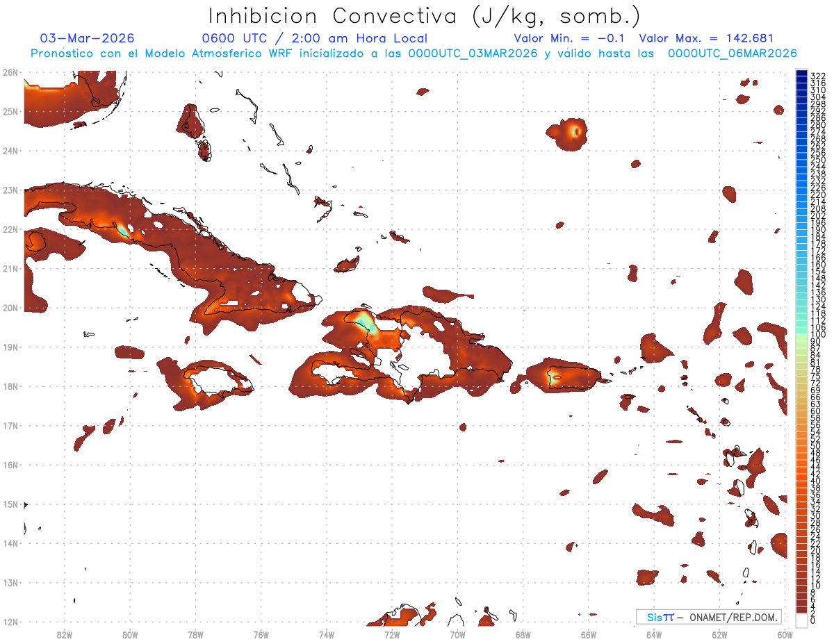
Task: Click the longitude label '70W'
Action: tap(457, 634)
